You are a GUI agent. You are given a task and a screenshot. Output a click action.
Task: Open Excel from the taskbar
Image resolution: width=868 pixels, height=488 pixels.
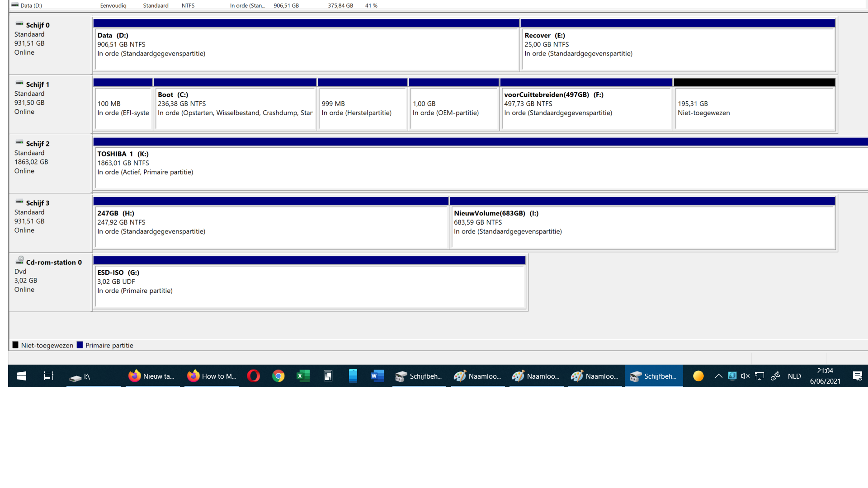[x=303, y=376]
